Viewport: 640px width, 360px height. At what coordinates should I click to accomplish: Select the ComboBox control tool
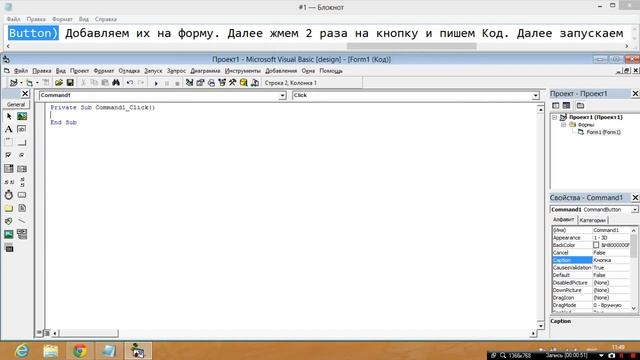click(x=9, y=169)
